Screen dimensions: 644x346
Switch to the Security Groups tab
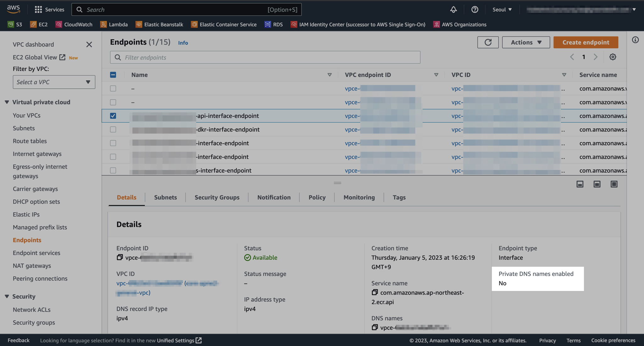click(x=217, y=197)
